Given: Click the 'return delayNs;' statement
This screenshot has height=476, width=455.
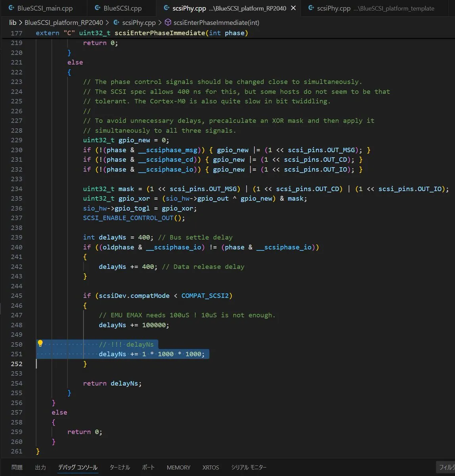Looking at the screenshot, I should click(x=112, y=383).
